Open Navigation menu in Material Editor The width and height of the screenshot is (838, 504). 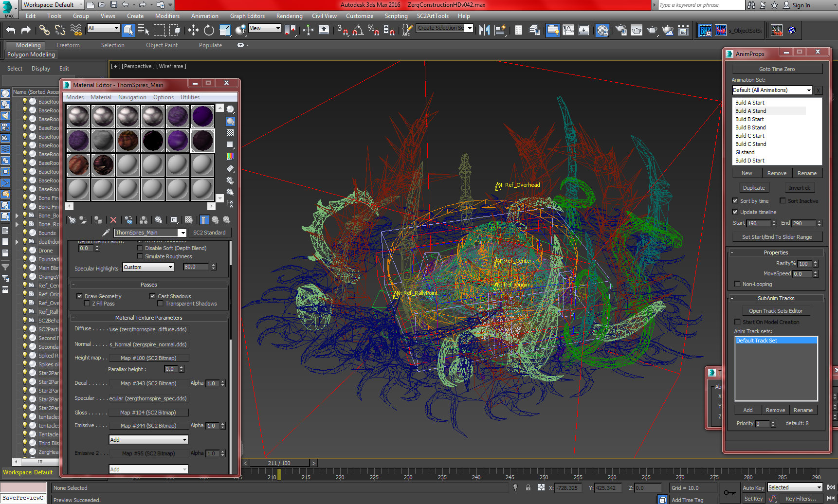(x=132, y=97)
